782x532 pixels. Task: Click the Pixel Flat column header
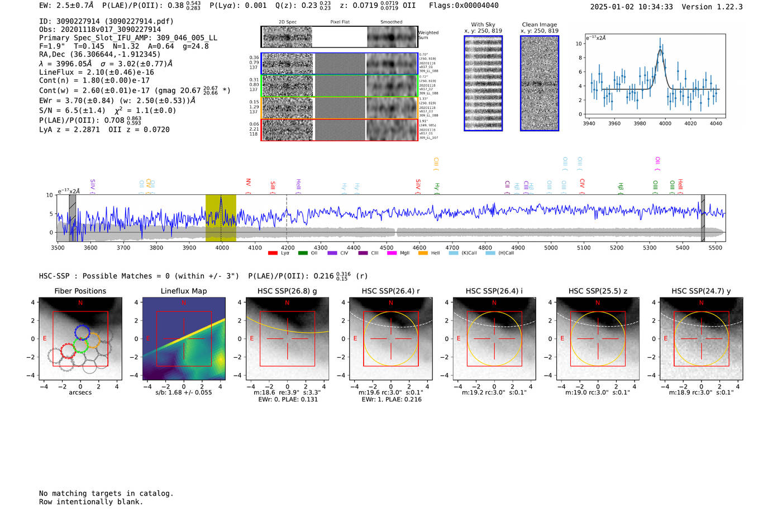click(x=340, y=22)
